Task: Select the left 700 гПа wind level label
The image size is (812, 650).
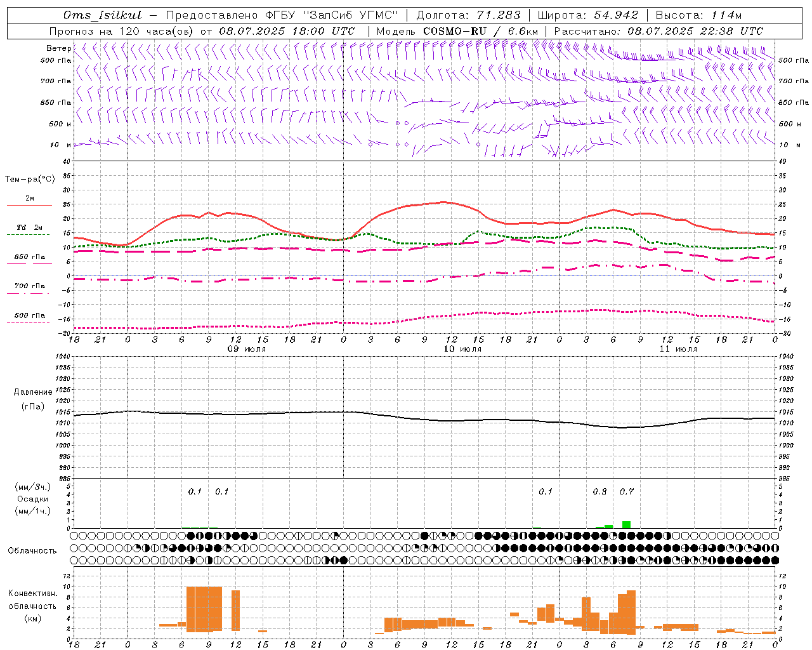Action: coord(56,81)
